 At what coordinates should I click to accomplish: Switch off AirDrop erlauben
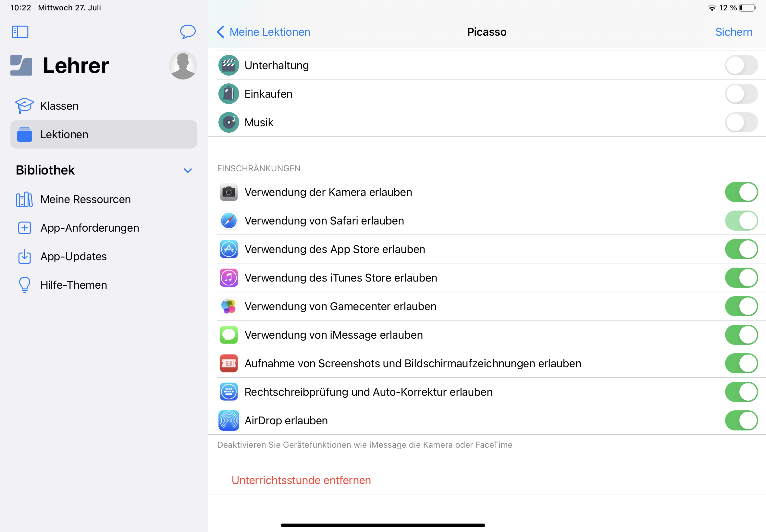[x=741, y=420]
